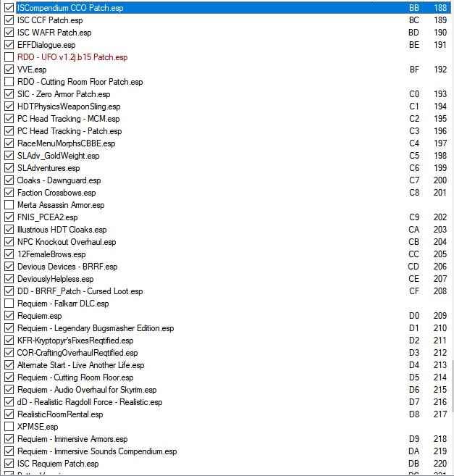The image size is (454, 476).
Task: Select Requiem - Immersive Armors.esp
Action: pos(72,439)
